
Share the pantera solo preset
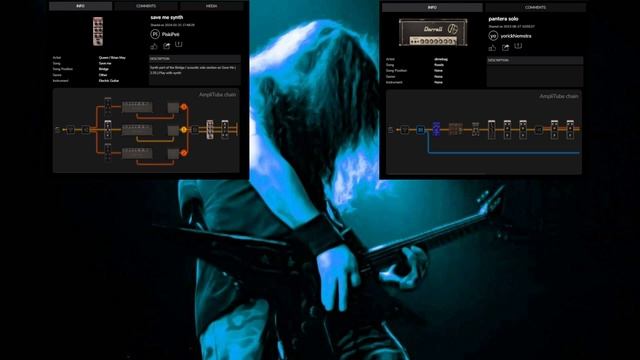pyautogui.click(x=505, y=48)
